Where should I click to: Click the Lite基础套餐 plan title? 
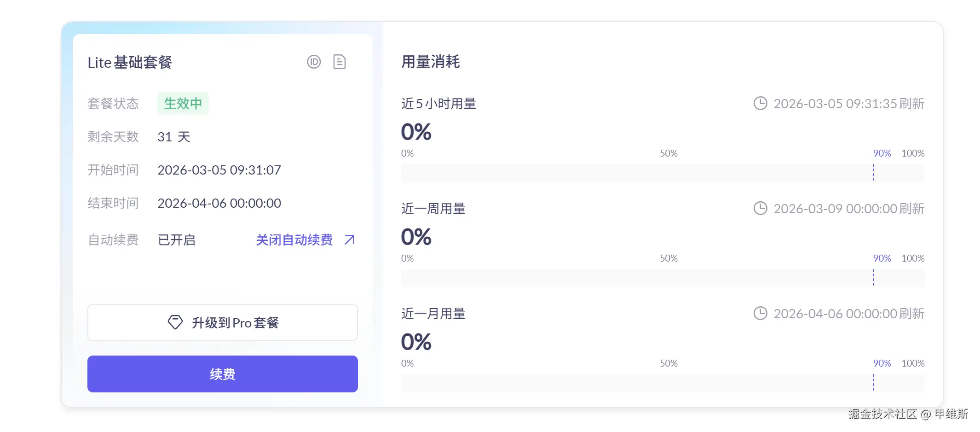pyautogui.click(x=130, y=62)
